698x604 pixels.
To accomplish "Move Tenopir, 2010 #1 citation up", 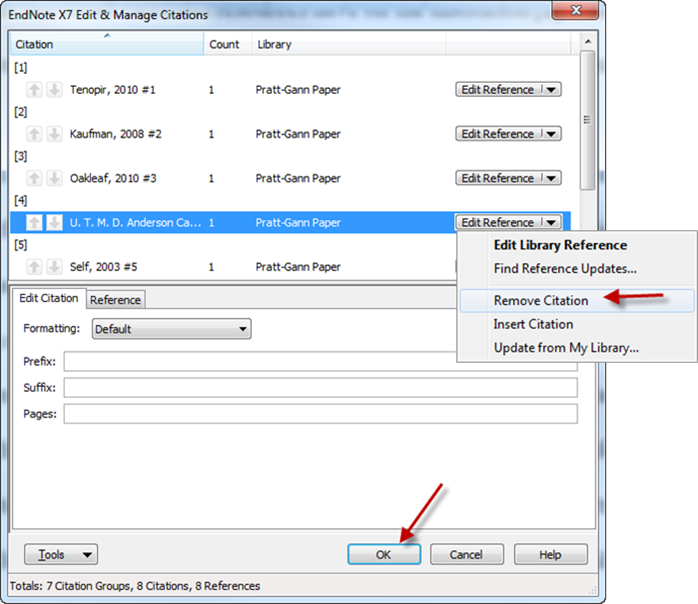I will point(34,89).
